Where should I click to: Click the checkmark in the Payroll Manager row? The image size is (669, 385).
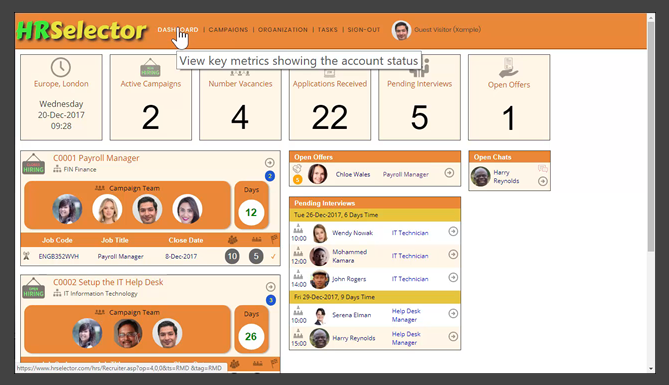273,257
